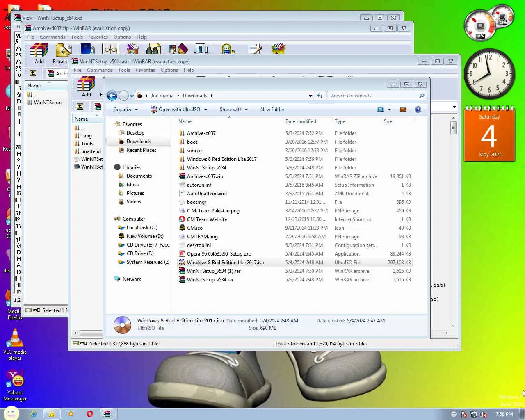Image resolution: width=525 pixels, height=420 pixels.
Task: Click New folder in Explorer toolbar
Action: point(272,110)
